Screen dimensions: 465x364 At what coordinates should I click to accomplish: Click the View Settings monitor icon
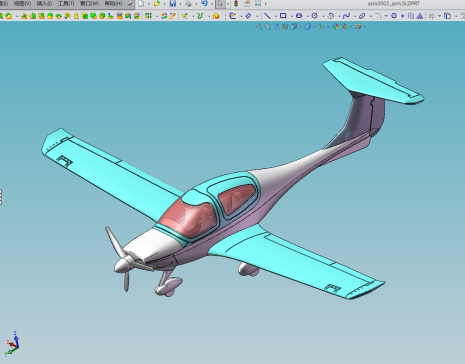tap(358, 26)
